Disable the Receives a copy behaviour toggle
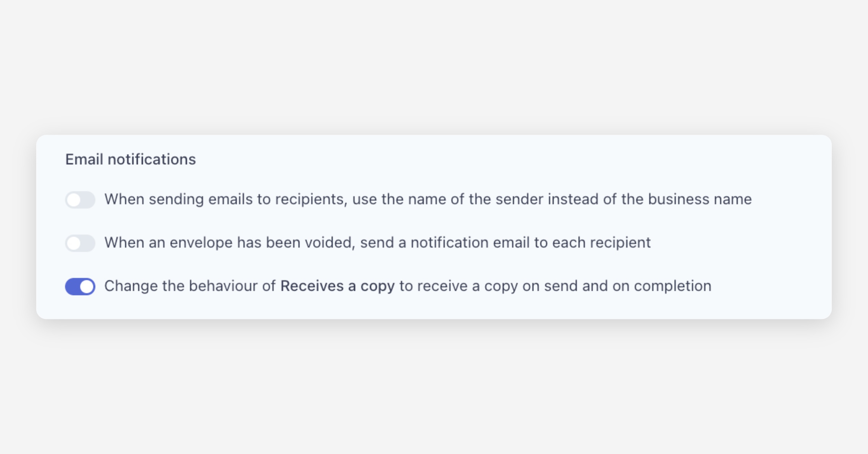 pyautogui.click(x=80, y=286)
